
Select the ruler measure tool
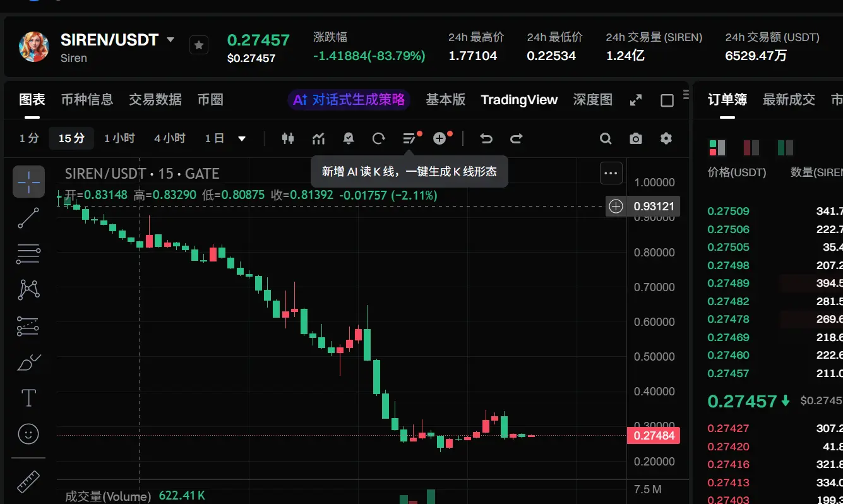tap(28, 482)
